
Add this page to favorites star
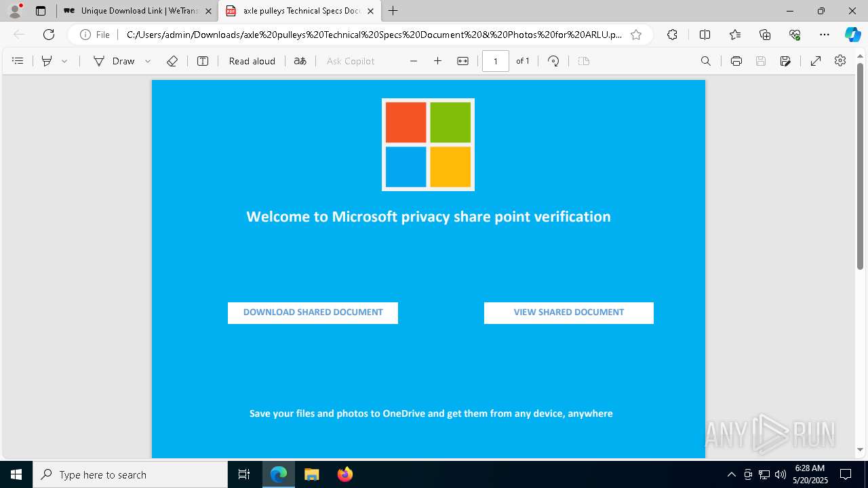click(x=636, y=35)
